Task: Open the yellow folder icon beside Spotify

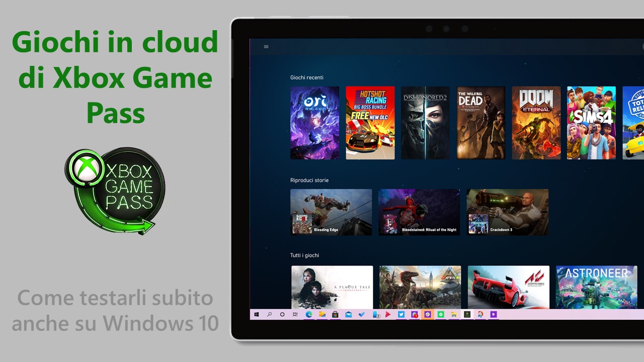Action: click(454, 314)
